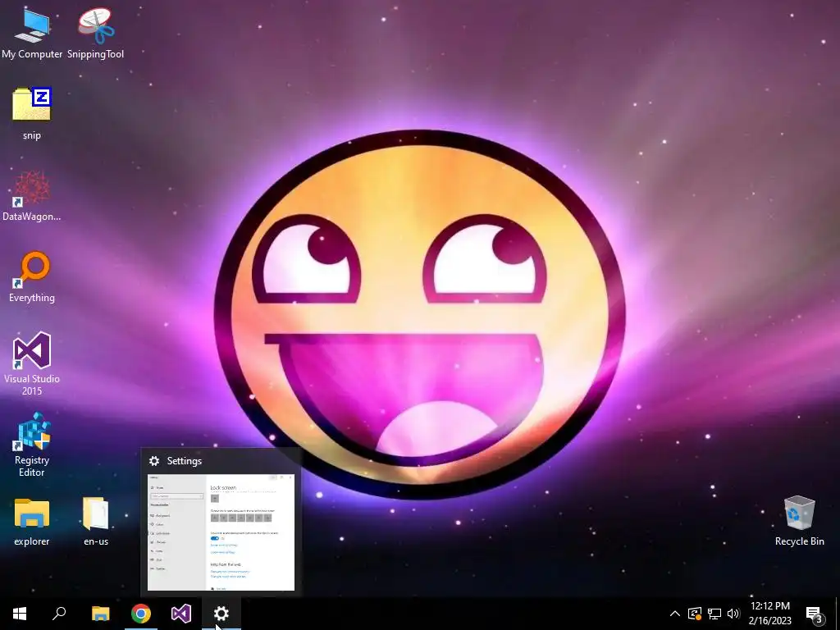This screenshot has width=840, height=630.
Task: Switch to Visual Studio in taskbar
Action: click(181, 614)
